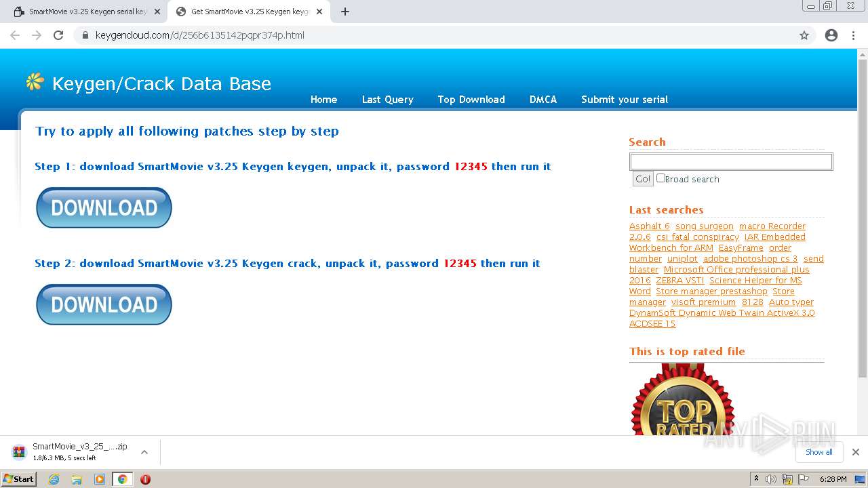868x488 pixels.
Task: Click the Last searches heading
Action: pyautogui.click(x=666, y=210)
